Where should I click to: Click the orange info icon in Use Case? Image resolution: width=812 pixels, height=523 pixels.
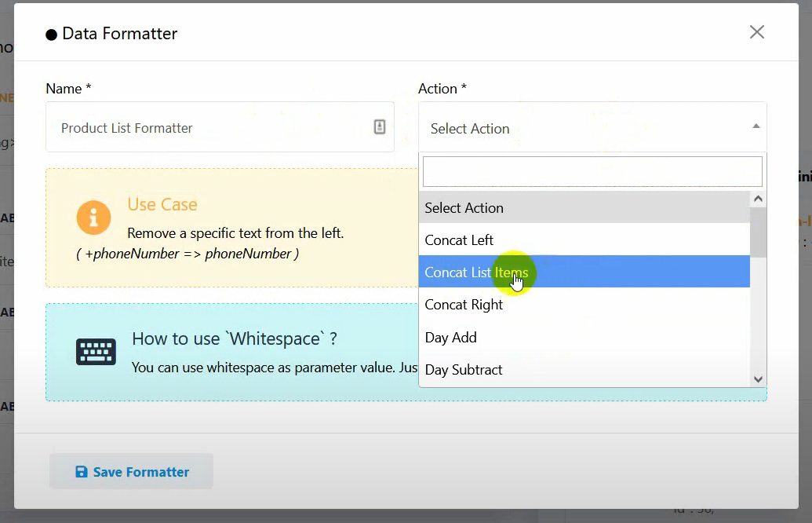[x=93, y=218]
